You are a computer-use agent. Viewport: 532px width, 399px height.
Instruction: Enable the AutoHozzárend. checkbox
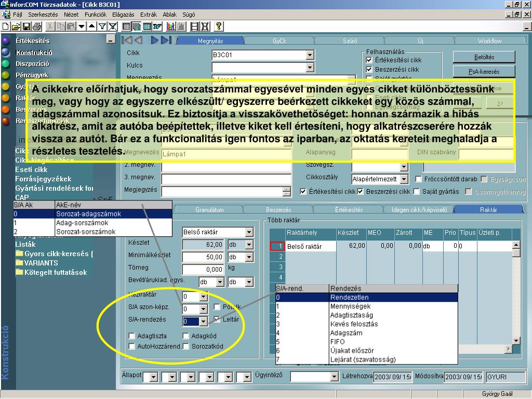point(131,347)
